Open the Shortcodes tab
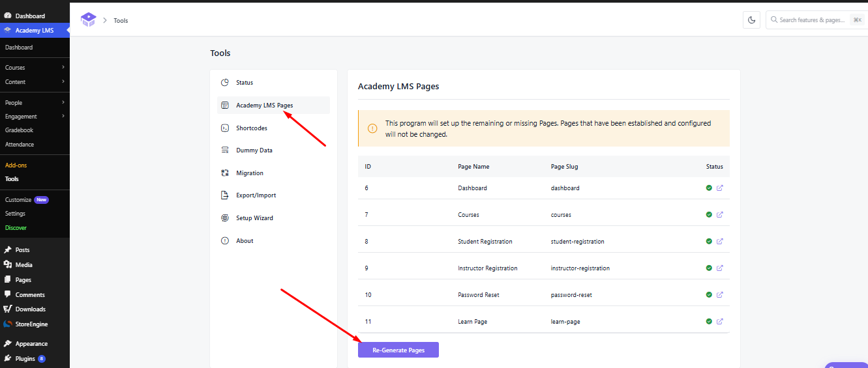 [273, 128]
